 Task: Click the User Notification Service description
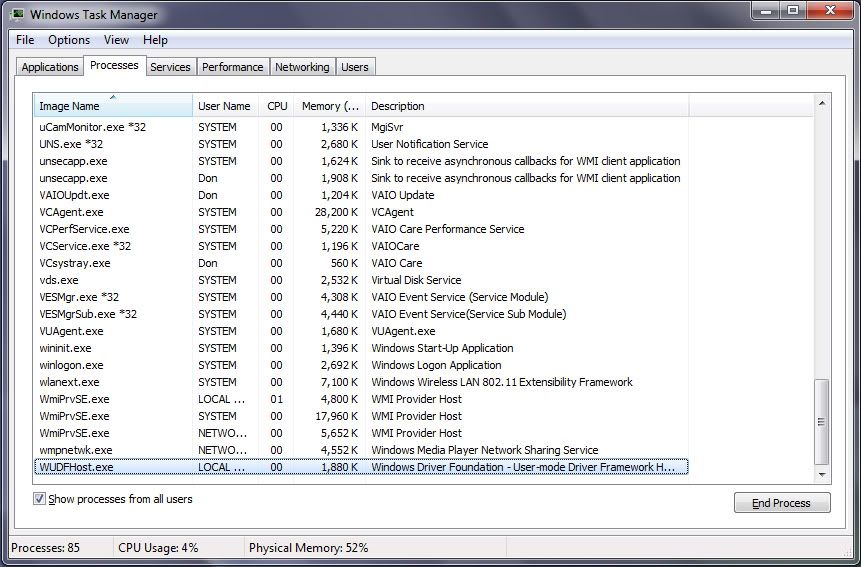(x=429, y=144)
